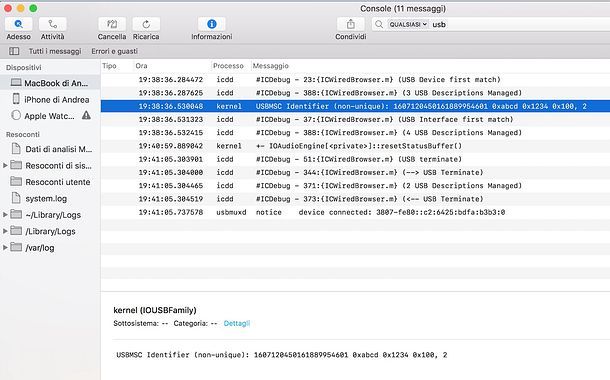Select the usbmuxd 'device connected' row
Image resolution: width=610 pixels, height=380 pixels.
(355, 212)
